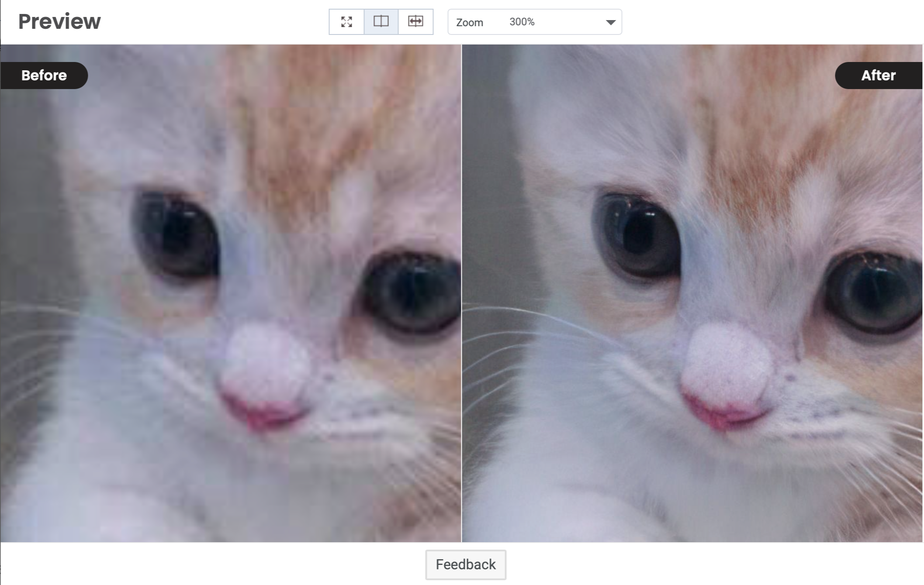924x585 pixels.
Task: Click the Before label badge
Action: 44,76
